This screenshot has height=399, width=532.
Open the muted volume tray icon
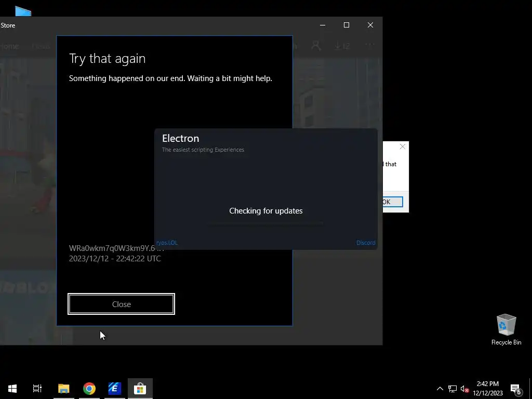pyautogui.click(x=464, y=389)
